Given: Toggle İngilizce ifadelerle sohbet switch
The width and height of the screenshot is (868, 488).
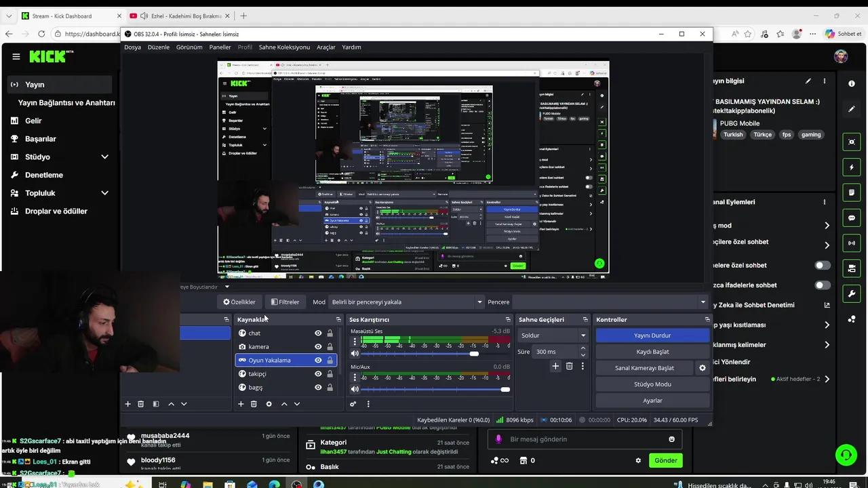Looking at the screenshot, I should (x=823, y=285).
